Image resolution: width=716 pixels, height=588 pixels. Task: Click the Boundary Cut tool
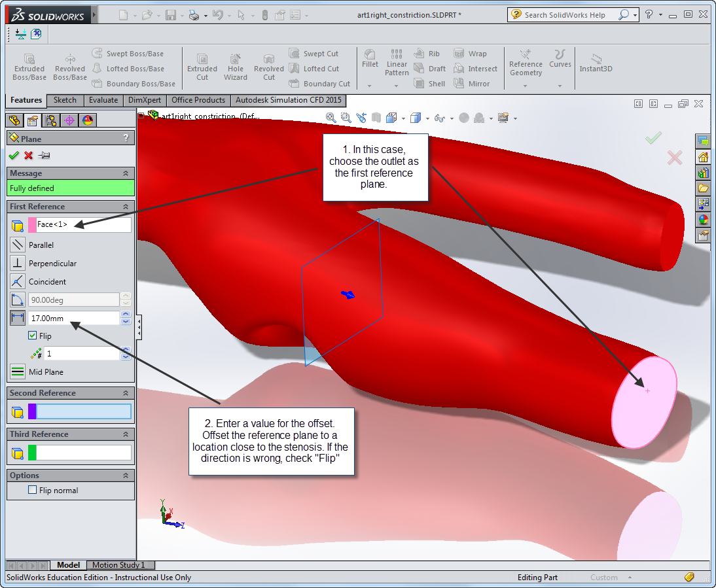[319, 84]
